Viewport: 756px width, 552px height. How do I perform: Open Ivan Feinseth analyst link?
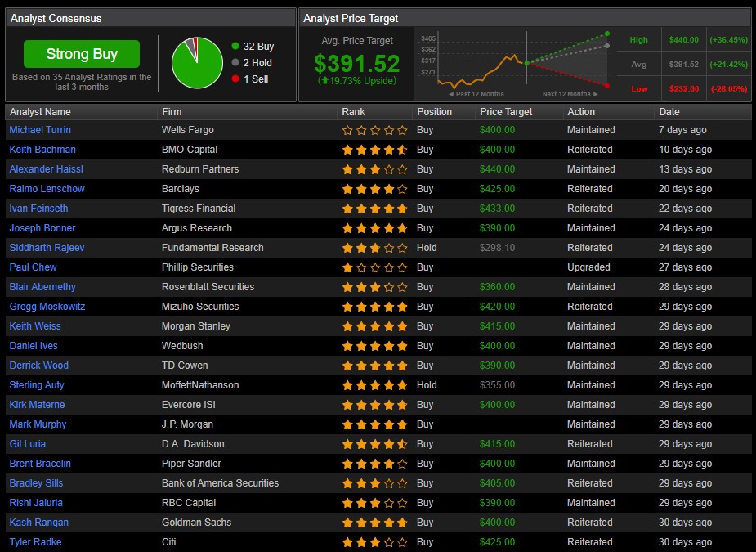coord(38,209)
